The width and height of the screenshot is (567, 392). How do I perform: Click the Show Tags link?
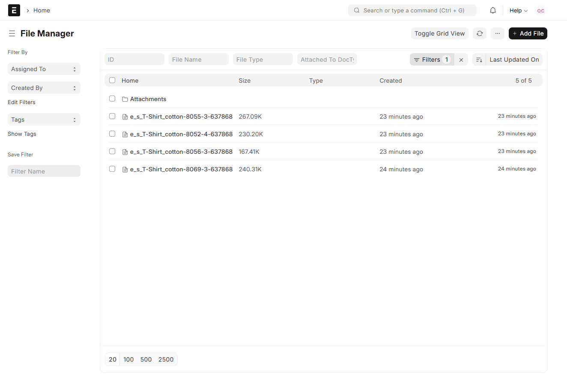22,134
